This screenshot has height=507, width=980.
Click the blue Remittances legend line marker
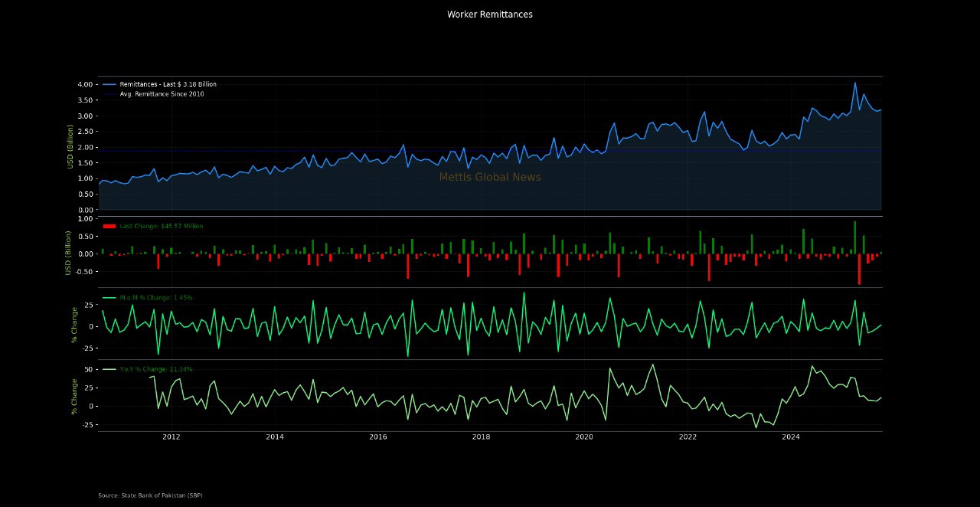tap(109, 84)
